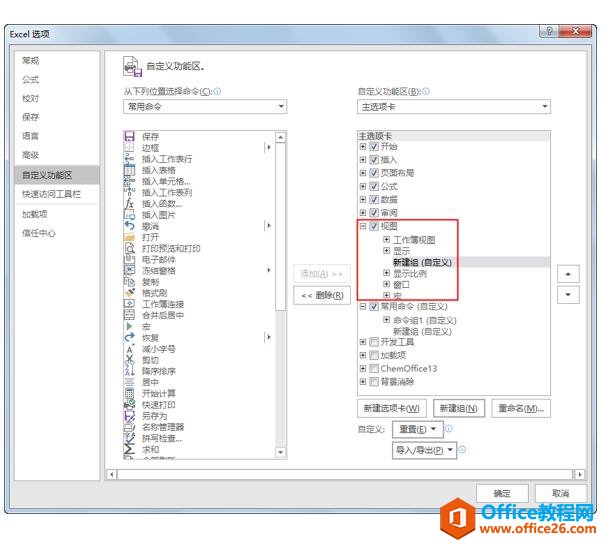Select the Sum (求和) sigma icon

pos(129,449)
